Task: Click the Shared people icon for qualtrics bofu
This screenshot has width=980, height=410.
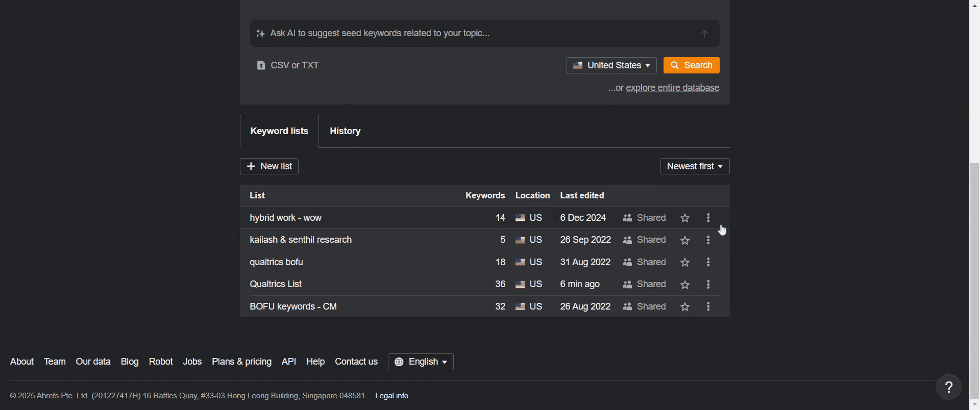Action: pos(628,263)
